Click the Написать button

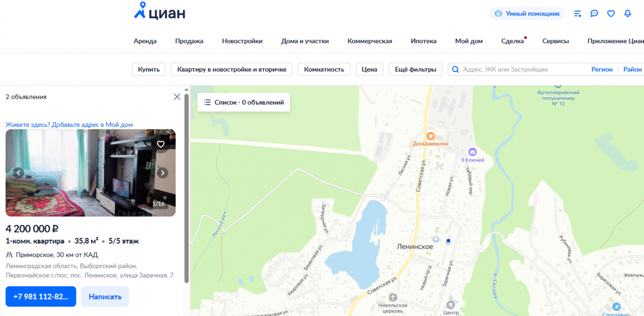pos(105,296)
